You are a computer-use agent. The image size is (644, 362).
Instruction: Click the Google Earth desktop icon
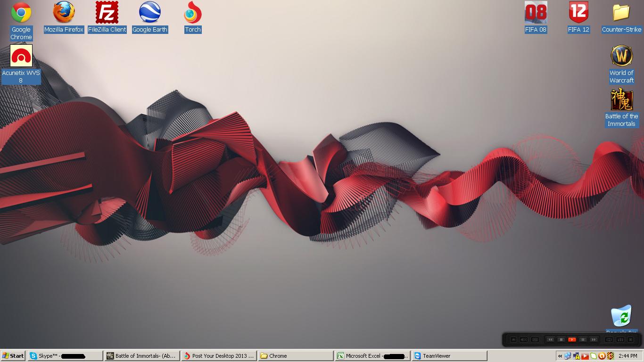pyautogui.click(x=150, y=13)
